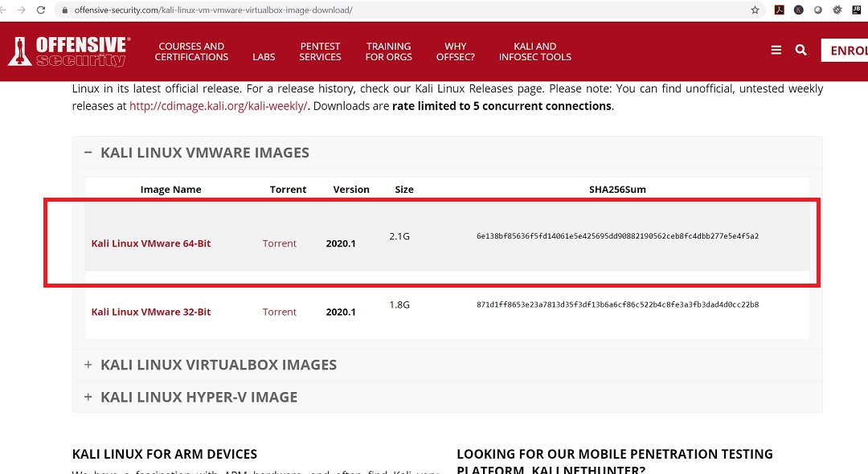The width and height of the screenshot is (868, 474).
Task: Open the Adobe Acrobat extension icon
Action: pos(780,10)
